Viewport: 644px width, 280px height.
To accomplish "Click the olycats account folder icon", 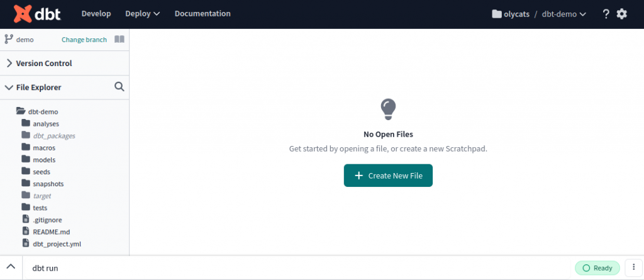I will click(x=497, y=14).
